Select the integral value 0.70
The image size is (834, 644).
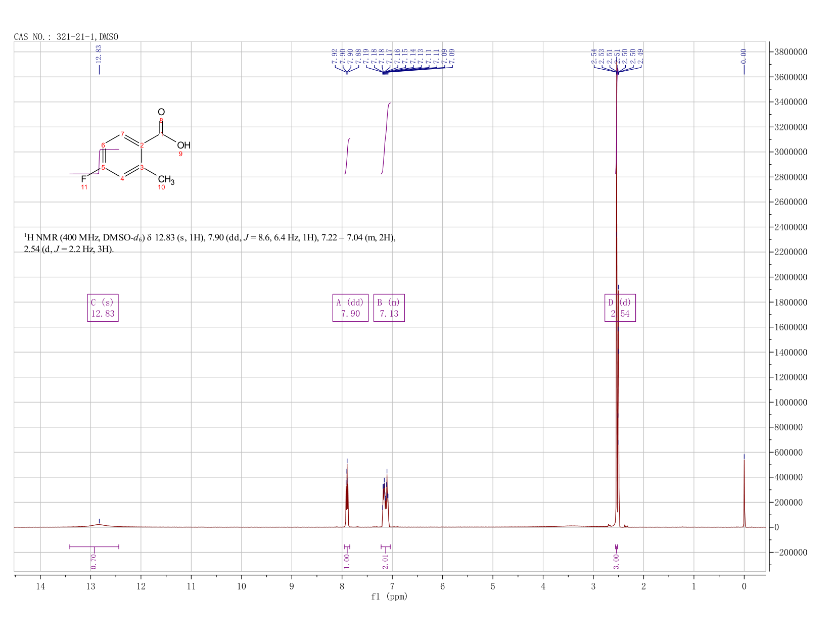[94, 561]
